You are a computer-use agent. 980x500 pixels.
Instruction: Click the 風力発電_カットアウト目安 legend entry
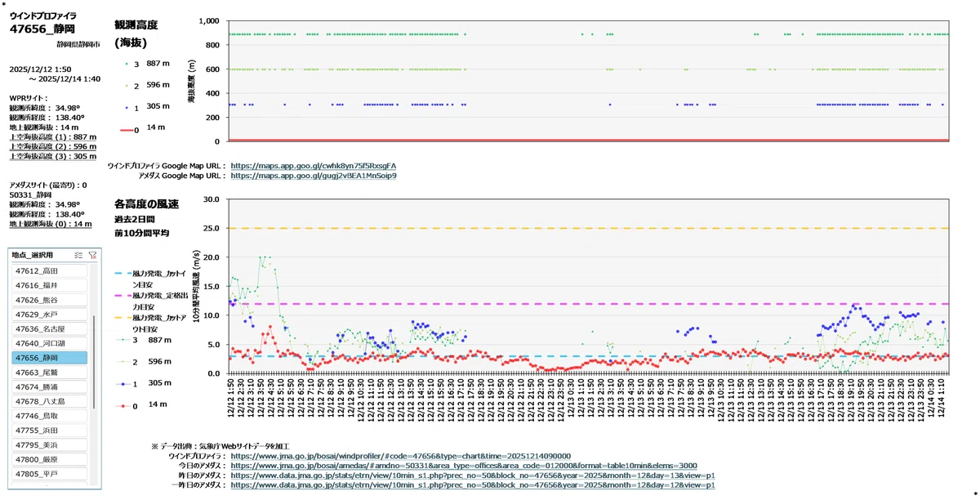tap(149, 322)
